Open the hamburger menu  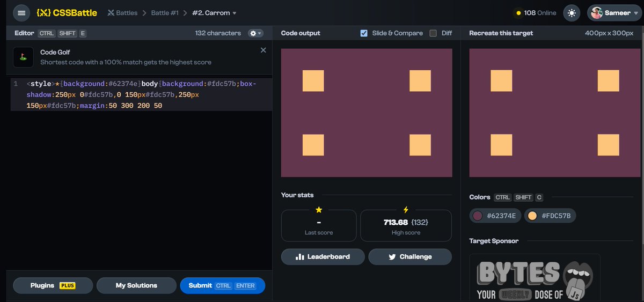pyautogui.click(x=21, y=12)
